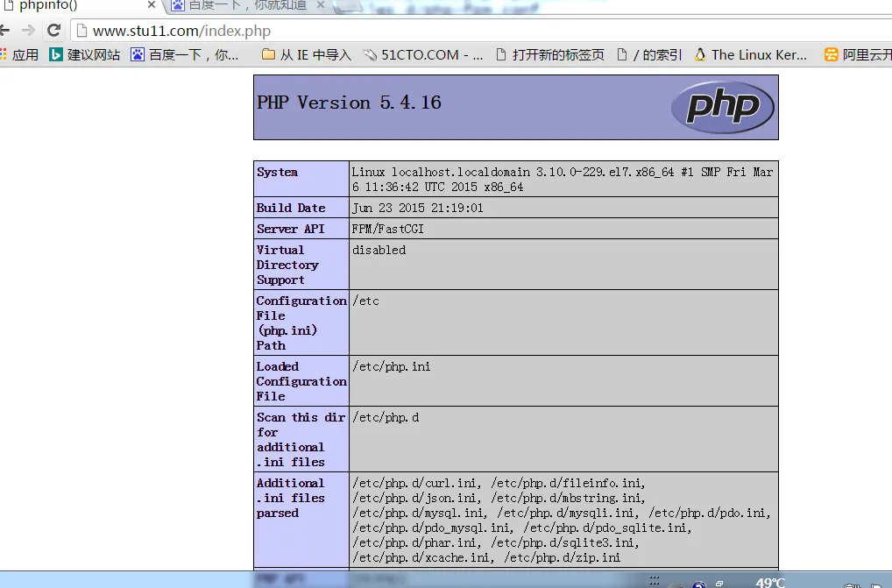Close the phpinfo() tab
This screenshot has width=892, height=588.
pyautogui.click(x=152, y=5)
